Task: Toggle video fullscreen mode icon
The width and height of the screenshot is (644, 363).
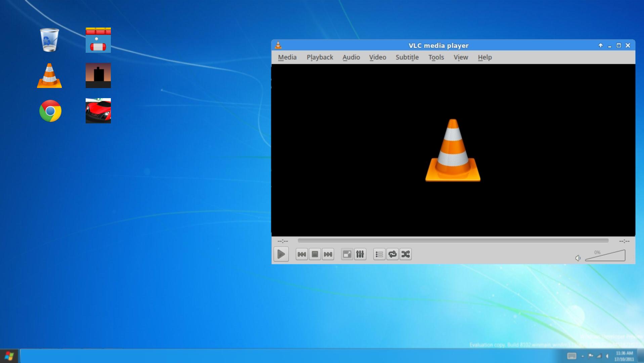Action: 347,254
